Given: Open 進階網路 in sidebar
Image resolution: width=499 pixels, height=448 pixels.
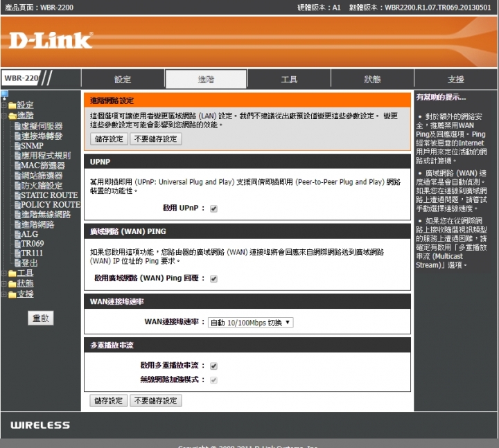Looking at the screenshot, I should tap(37, 224).
